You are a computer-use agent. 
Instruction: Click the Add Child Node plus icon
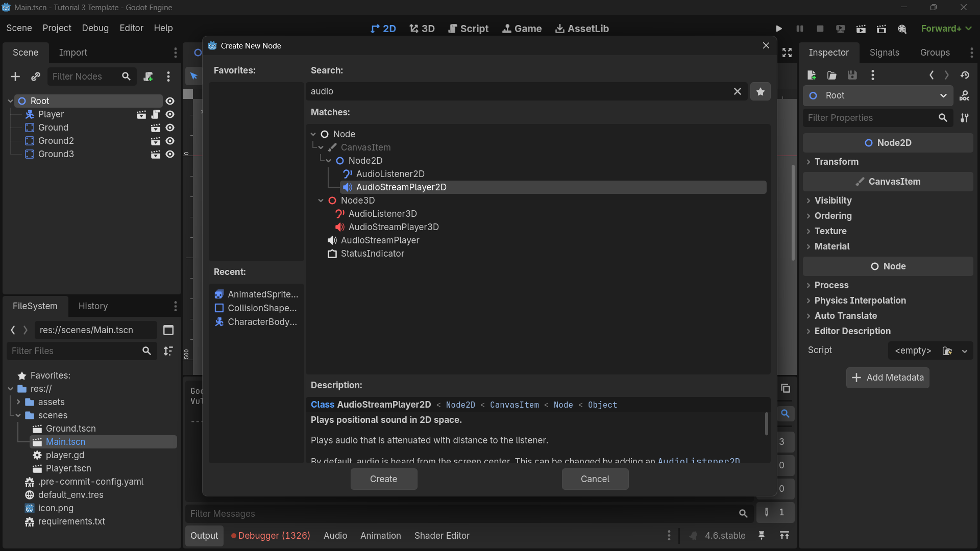pos(15,77)
